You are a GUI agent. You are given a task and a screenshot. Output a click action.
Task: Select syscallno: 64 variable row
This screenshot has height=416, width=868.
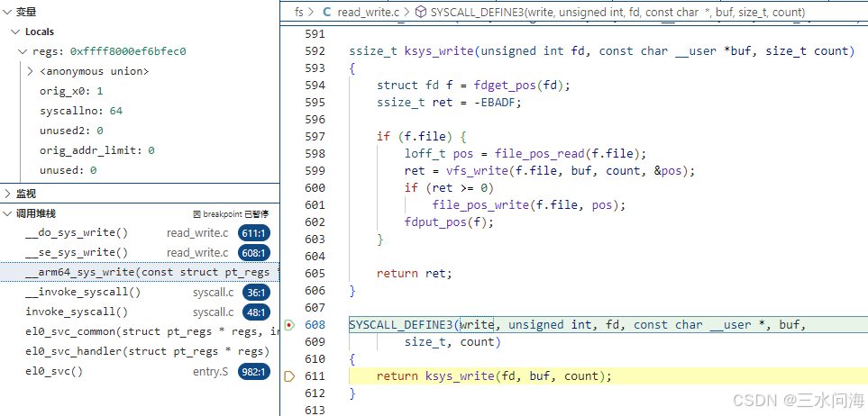coord(140,111)
